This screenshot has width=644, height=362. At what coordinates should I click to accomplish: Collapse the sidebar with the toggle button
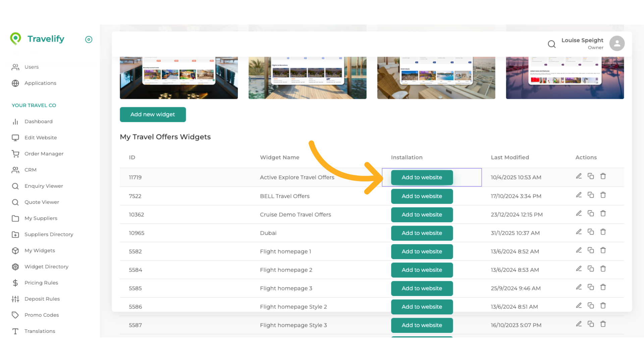pos(89,39)
